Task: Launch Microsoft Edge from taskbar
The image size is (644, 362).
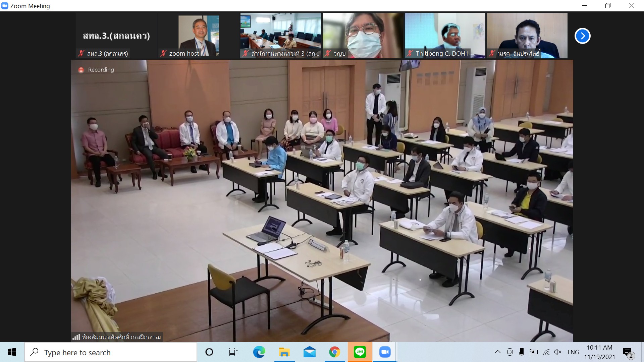Action: point(259,352)
